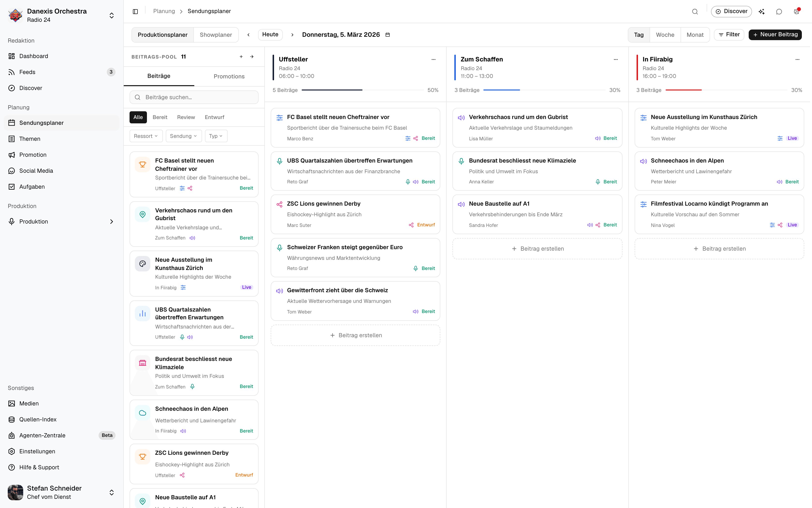Expand Produktion sidebar section
Screen dimensions: 812x508
(x=62, y=221)
